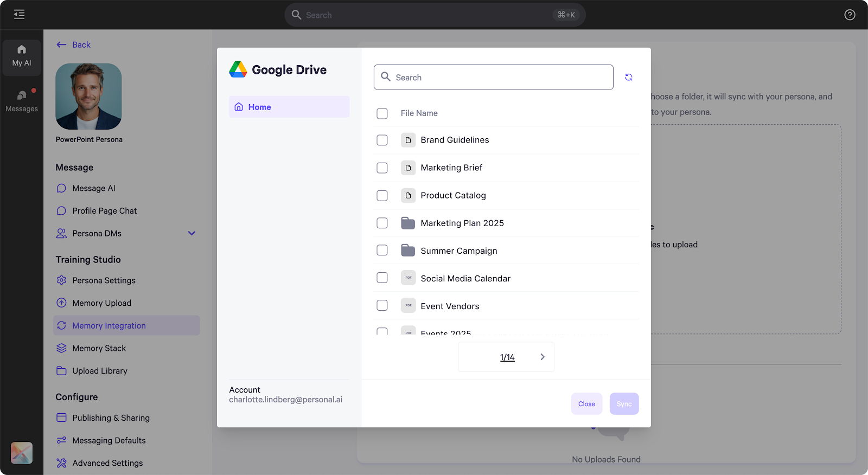Click the Marketing Plan 2025 folder name
Viewport: 868px width, 475px height.
(x=462, y=223)
